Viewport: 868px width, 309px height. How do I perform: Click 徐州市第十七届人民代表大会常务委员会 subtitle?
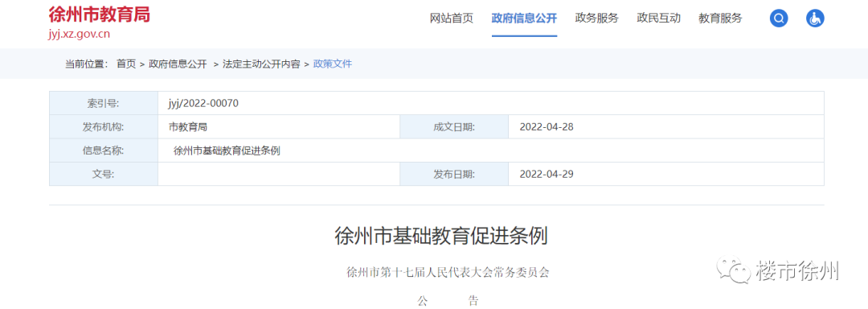[x=448, y=273]
